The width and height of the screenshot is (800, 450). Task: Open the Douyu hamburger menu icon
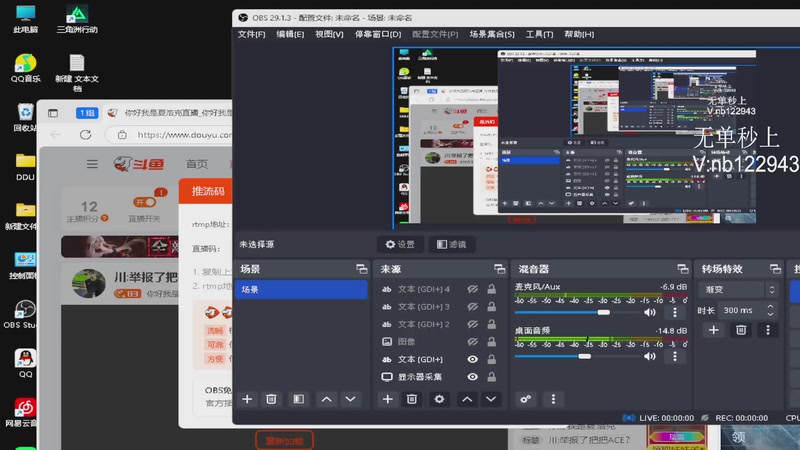tap(92, 164)
